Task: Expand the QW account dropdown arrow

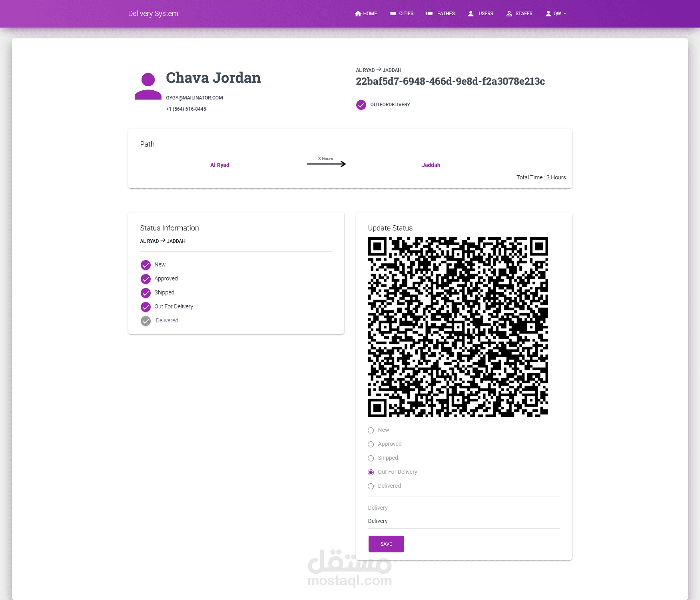Action: click(565, 14)
